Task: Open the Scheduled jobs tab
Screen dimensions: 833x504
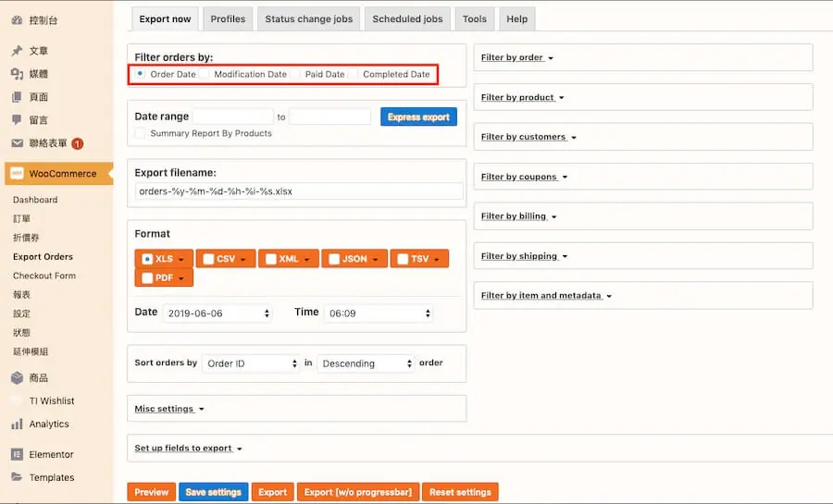Action: point(407,19)
